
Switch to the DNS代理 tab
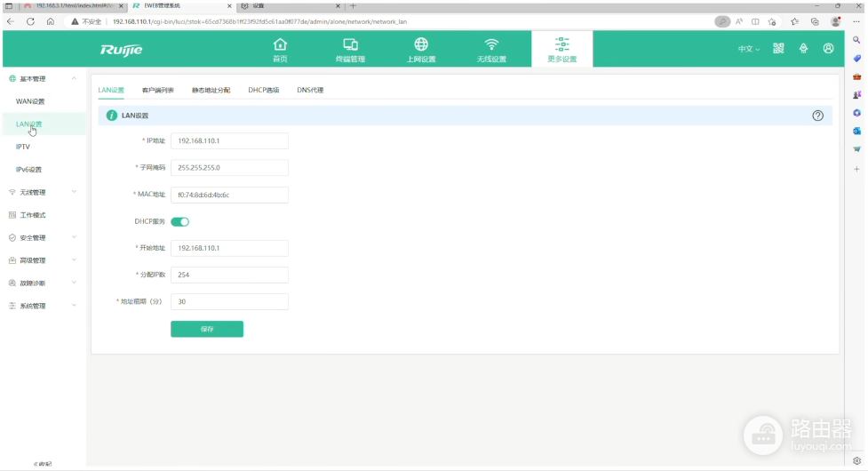click(x=310, y=91)
